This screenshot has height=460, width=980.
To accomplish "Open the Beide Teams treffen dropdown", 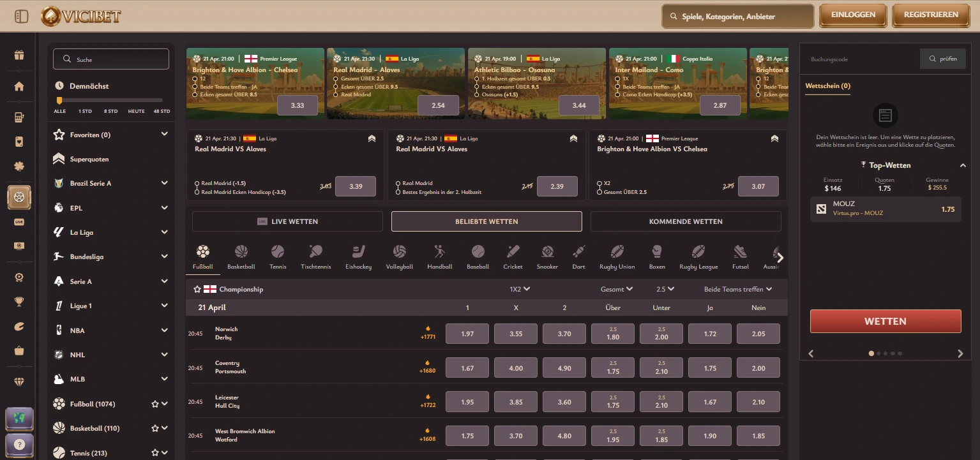I will [x=737, y=289].
